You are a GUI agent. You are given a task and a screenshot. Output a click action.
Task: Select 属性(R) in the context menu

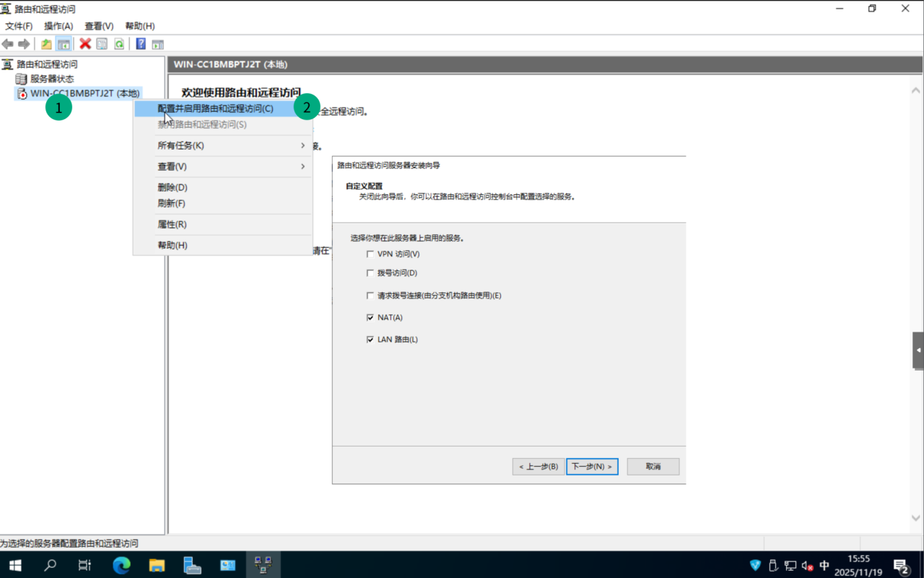(223, 224)
